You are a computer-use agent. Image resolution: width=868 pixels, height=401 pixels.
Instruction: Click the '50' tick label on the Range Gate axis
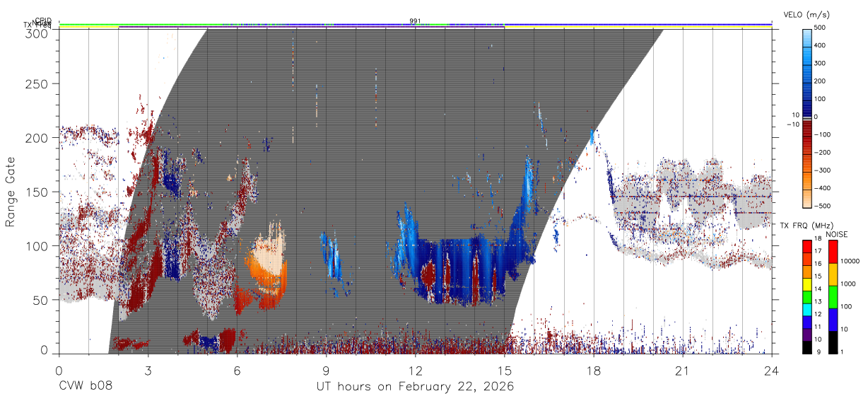pyautogui.click(x=41, y=300)
